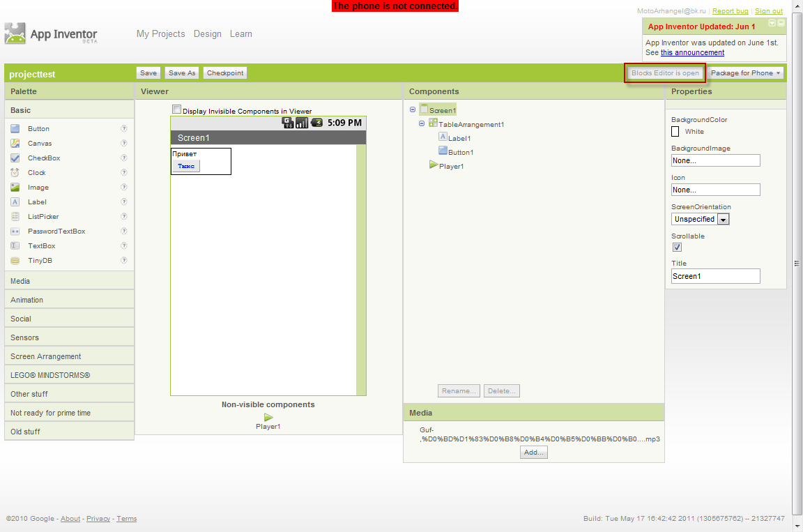Click the App Inventor android logo
Screen dimensions: 803x532
click(x=15, y=33)
